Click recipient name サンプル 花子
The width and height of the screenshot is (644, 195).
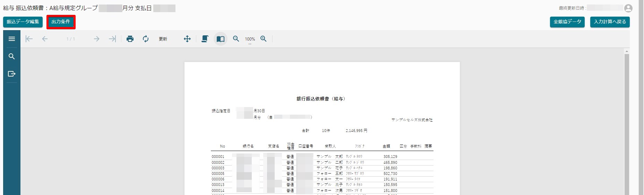point(329,168)
